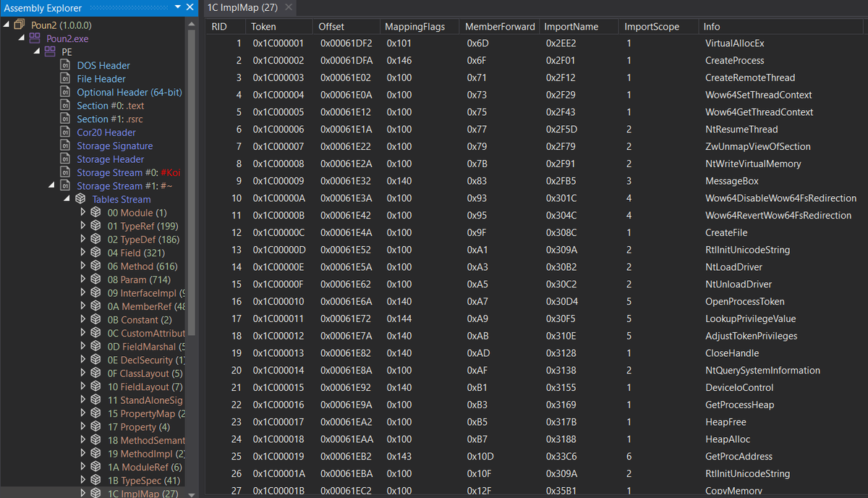Click the 1C ImplMap table icon
The image size is (868, 498).
click(x=95, y=494)
